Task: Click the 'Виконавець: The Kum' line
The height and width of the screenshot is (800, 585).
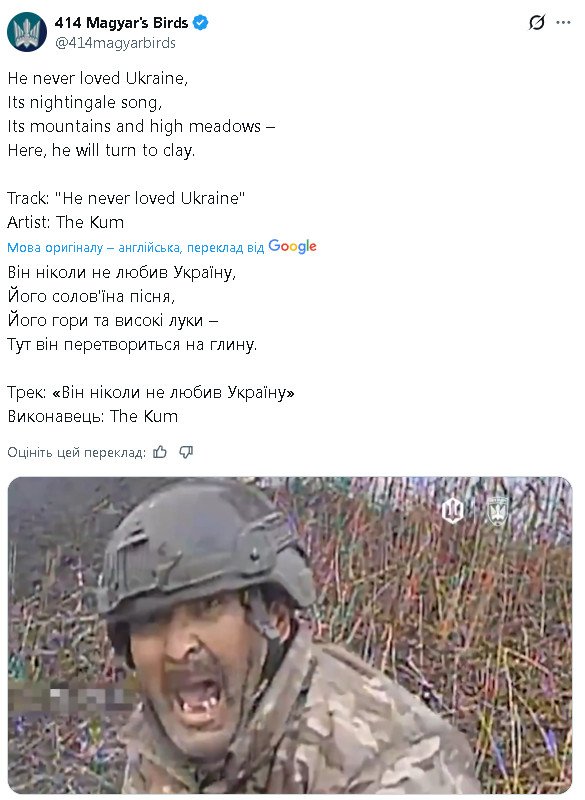Action: point(92,416)
